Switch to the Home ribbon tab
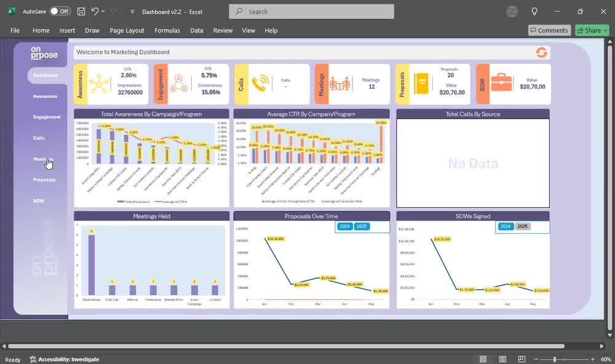The width and height of the screenshot is (615, 364). pos(41,30)
